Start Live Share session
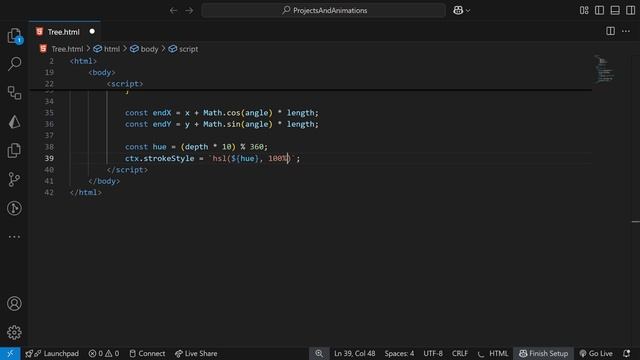 (x=196, y=353)
